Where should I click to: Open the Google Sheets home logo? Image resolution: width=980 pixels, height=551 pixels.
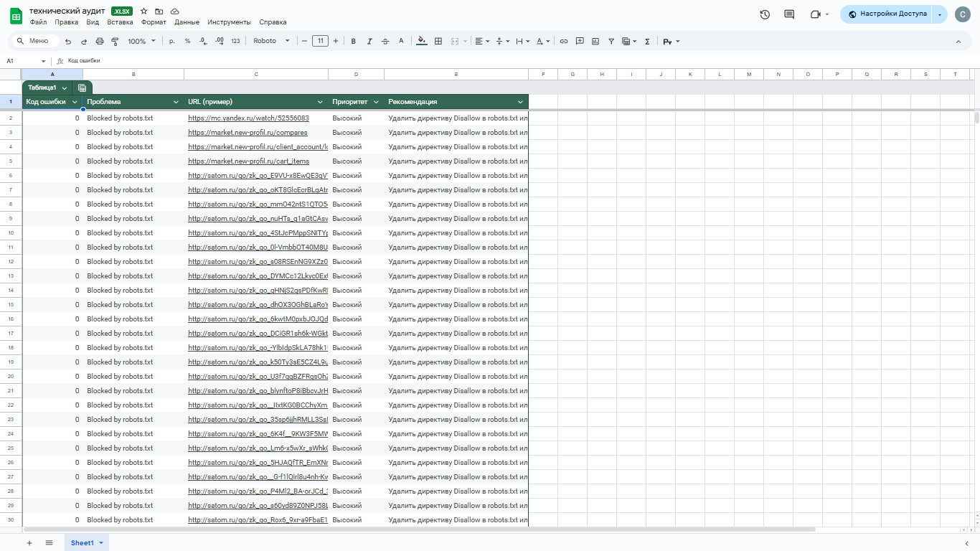[16, 16]
